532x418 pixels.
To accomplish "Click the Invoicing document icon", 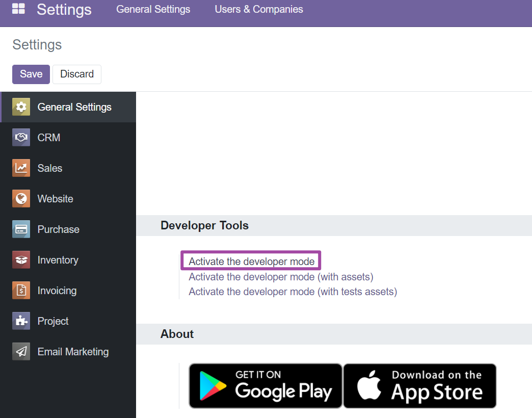I will 21,291.
